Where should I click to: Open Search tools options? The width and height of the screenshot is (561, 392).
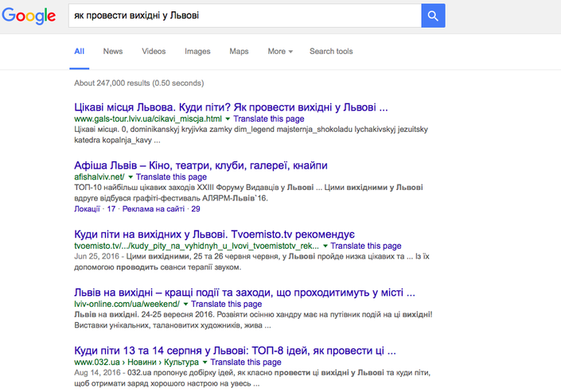[331, 51]
